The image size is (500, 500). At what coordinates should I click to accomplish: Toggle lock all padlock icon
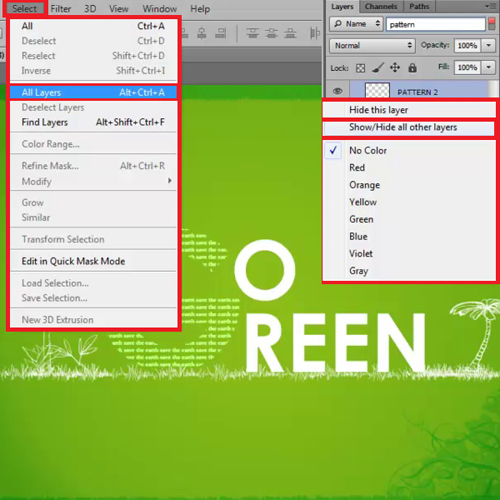click(412, 68)
